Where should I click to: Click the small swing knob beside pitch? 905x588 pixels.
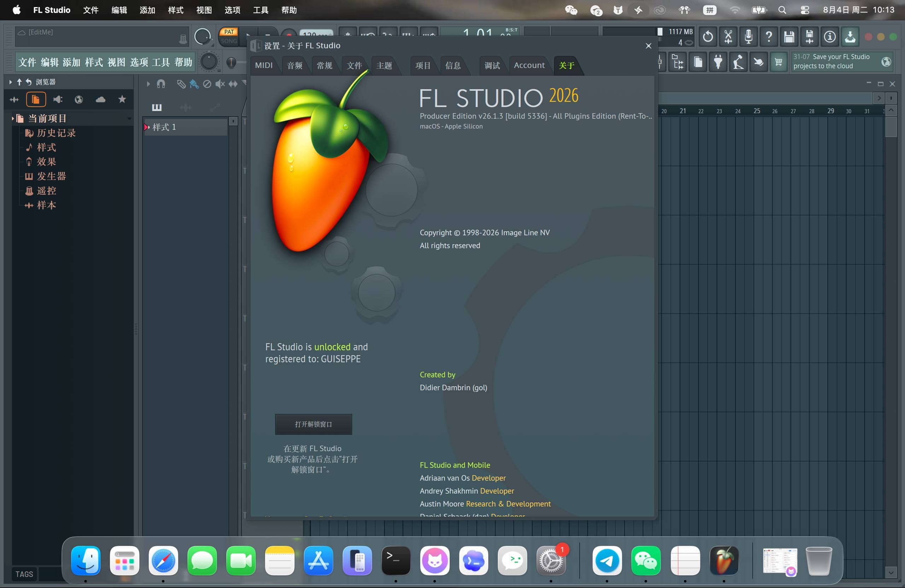click(231, 62)
